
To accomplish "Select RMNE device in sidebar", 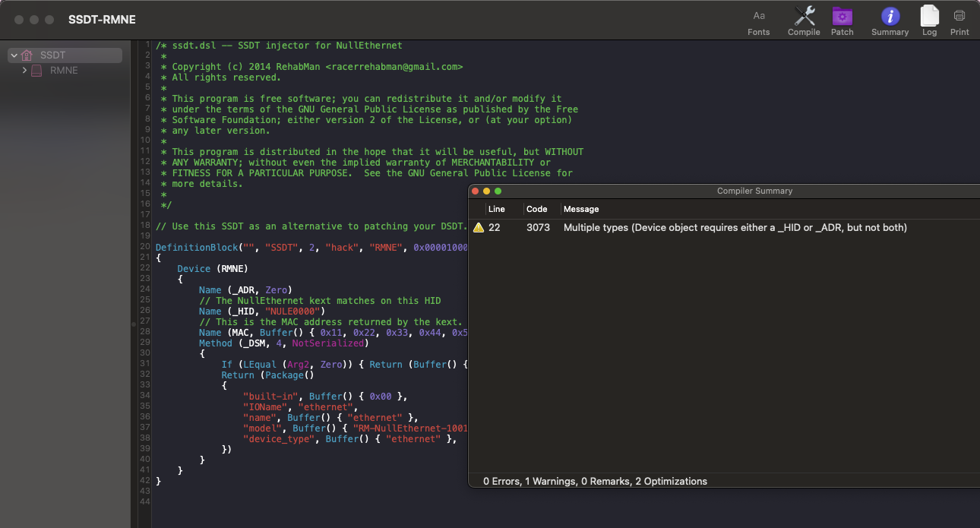I will [x=65, y=71].
